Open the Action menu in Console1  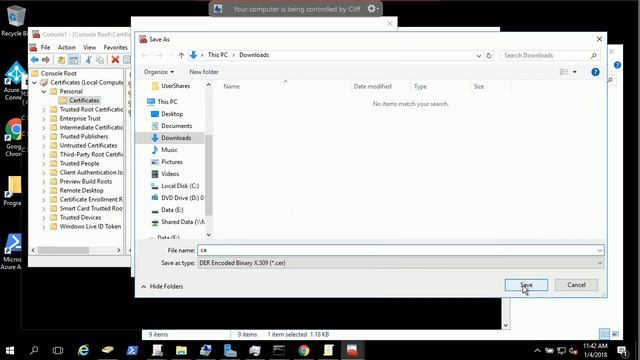67,47
